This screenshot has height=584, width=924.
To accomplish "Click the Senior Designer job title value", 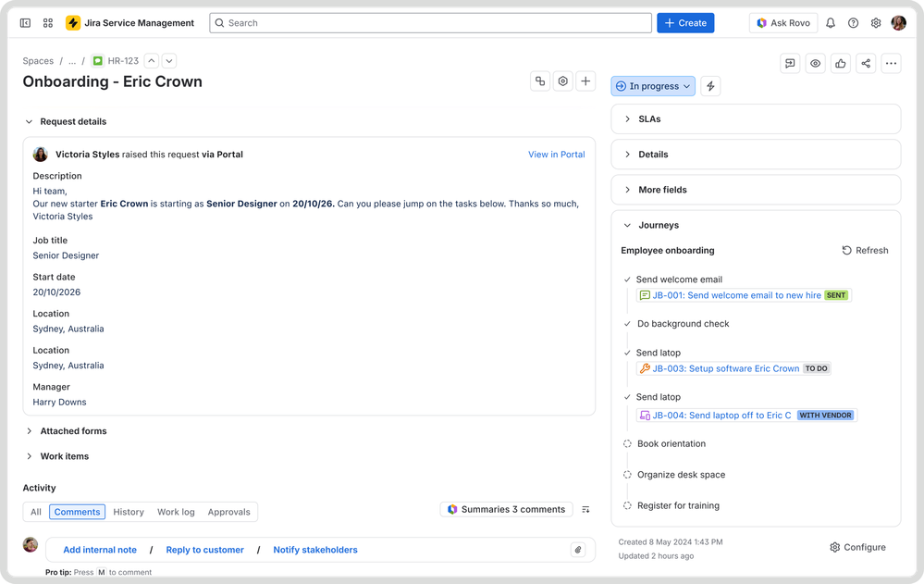I will (x=66, y=255).
